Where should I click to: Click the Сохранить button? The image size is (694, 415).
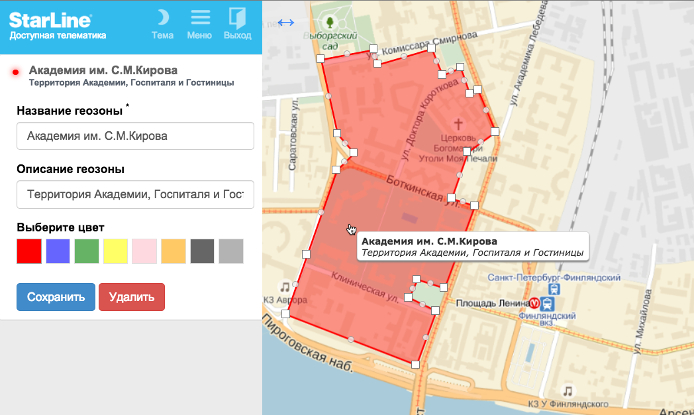(56, 297)
